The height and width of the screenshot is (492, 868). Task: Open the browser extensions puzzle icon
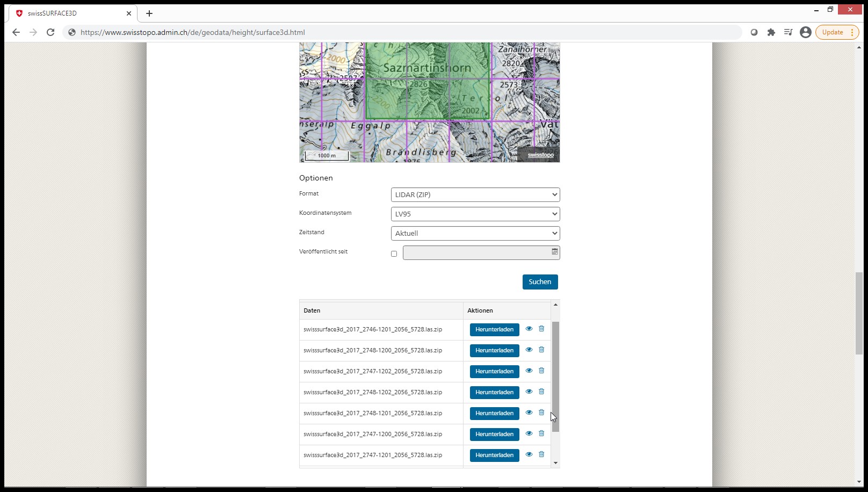[771, 32]
